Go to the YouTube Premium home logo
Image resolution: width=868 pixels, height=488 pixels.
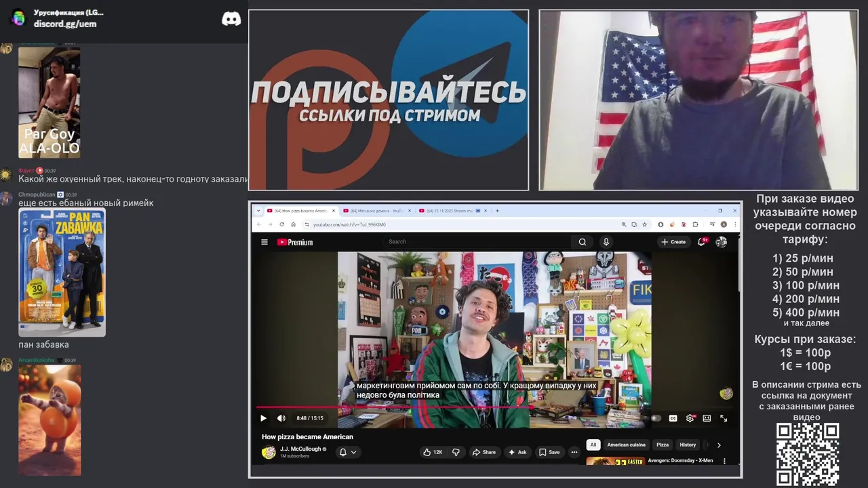point(295,242)
